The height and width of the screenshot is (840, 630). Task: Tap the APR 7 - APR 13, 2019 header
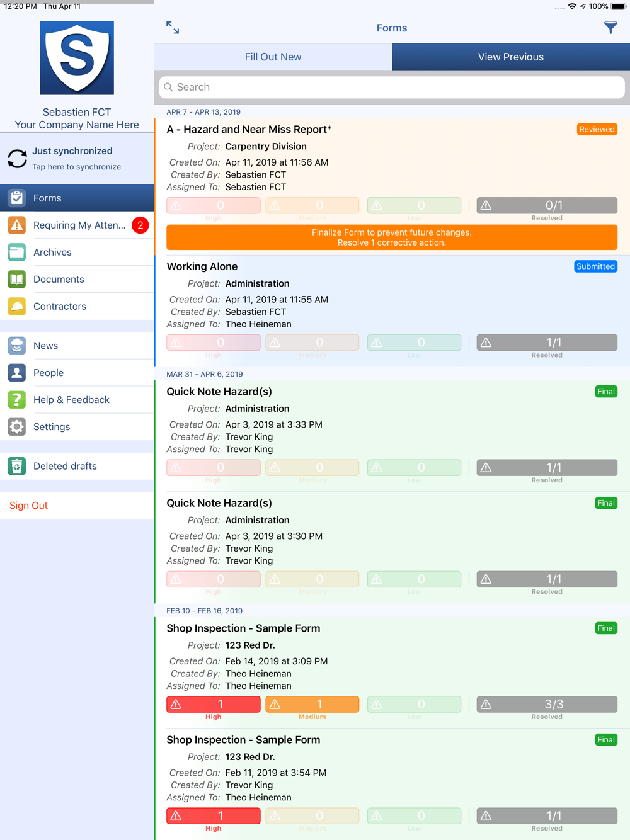pyautogui.click(x=203, y=111)
